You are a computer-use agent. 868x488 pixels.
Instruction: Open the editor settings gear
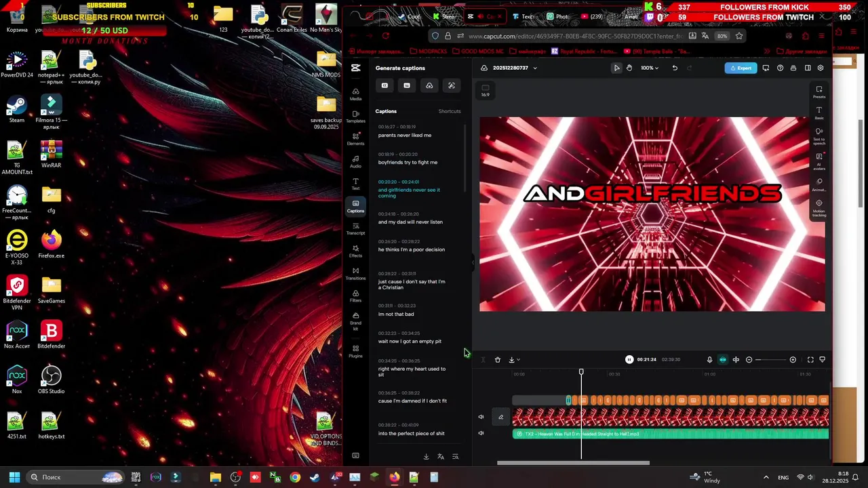[x=821, y=68]
